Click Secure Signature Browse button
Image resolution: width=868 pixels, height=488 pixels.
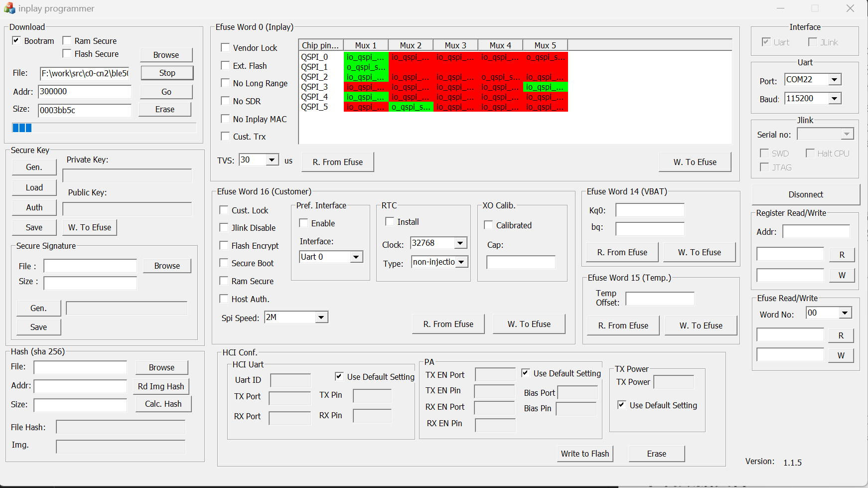point(167,266)
